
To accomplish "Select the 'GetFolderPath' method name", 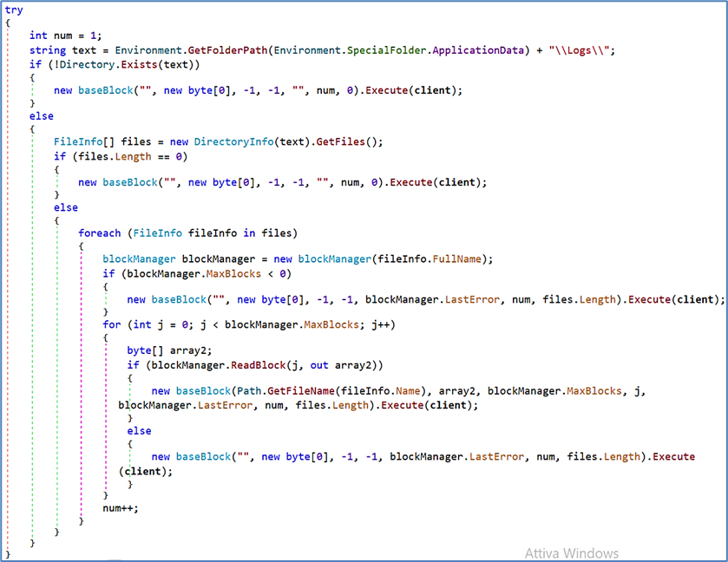I will click(230, 50).
